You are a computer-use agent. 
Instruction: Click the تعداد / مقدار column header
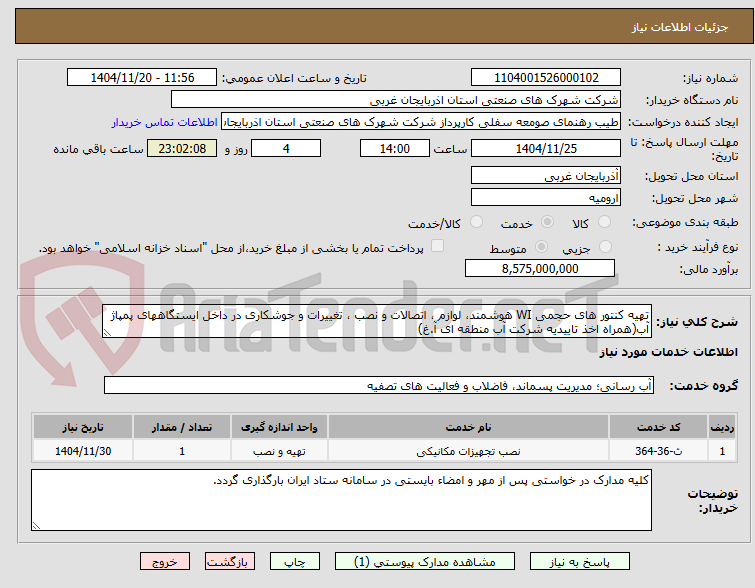[182, 427]
